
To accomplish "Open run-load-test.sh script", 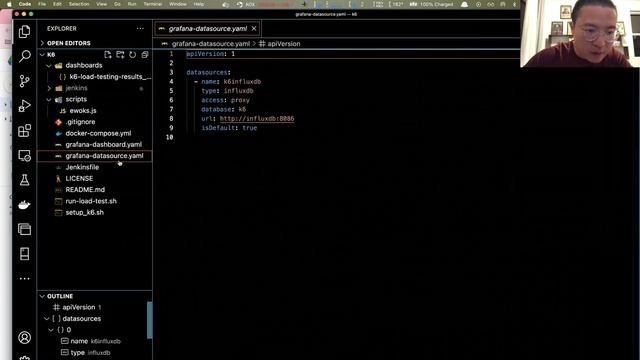I will pyautogui.click(x=91, y=201).
